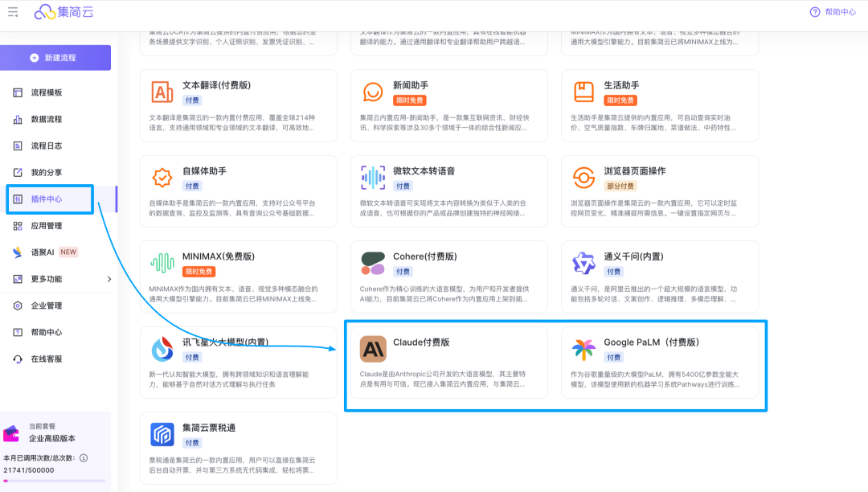
Task: Click the 集简云 logo
Action: point(64,11)
